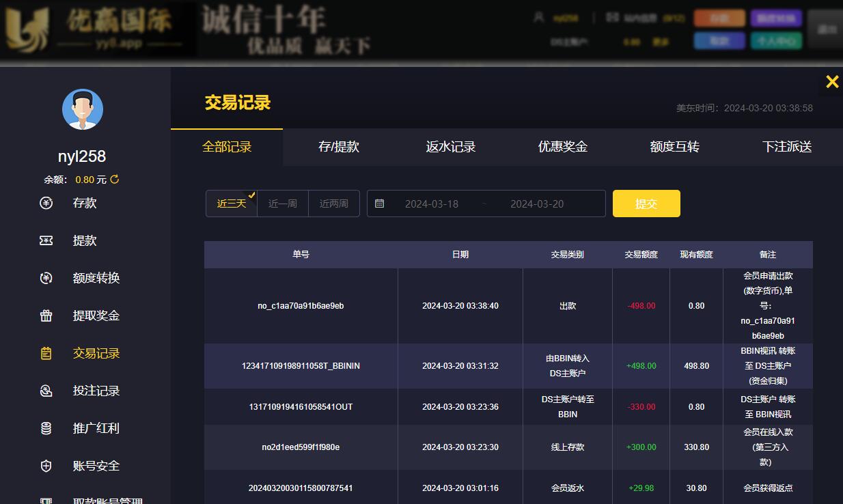Click date 2024-03-20 03:01:16
The width and height of the screenshot is (843, 504).
[x=460, y=488]
